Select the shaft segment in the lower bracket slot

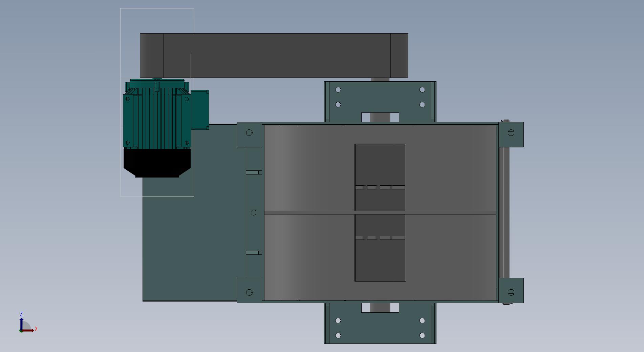[380, 308]
